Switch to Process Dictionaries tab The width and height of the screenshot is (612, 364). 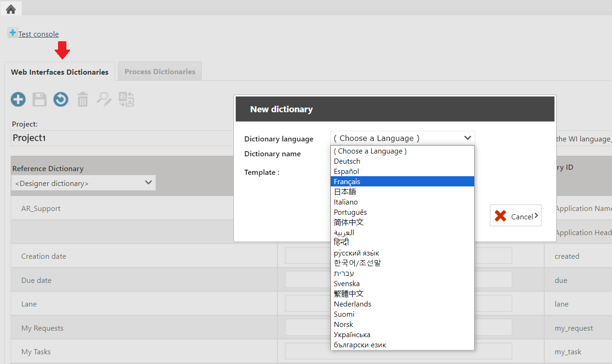(160, 71)
